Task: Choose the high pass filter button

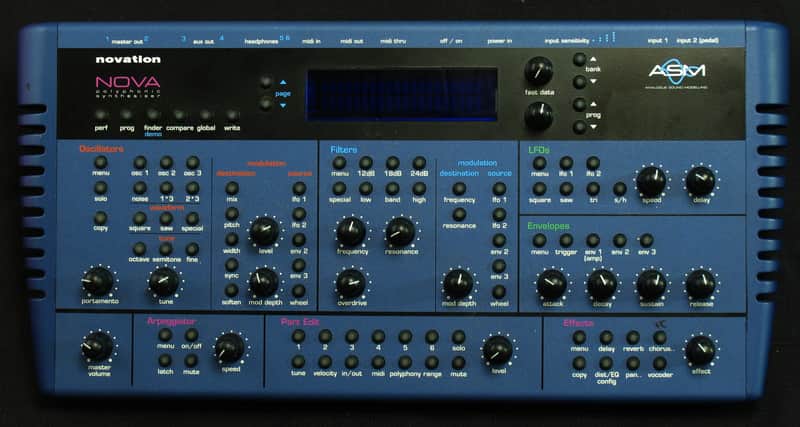Action: 419,189
